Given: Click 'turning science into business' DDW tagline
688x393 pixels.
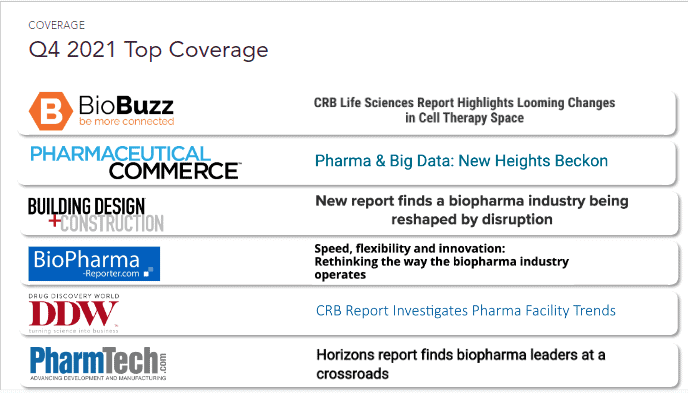Looking at the screenshot, I should 74,331.
